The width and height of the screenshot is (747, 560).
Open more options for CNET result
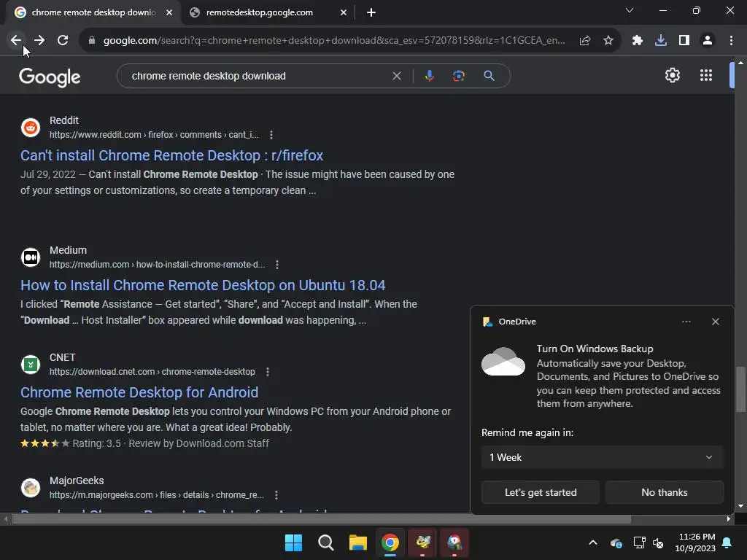click(x=267, y=372)
